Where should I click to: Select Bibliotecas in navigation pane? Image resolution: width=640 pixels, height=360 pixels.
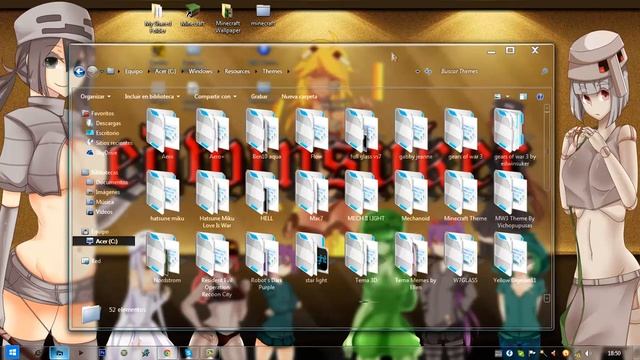pos(100,173)
